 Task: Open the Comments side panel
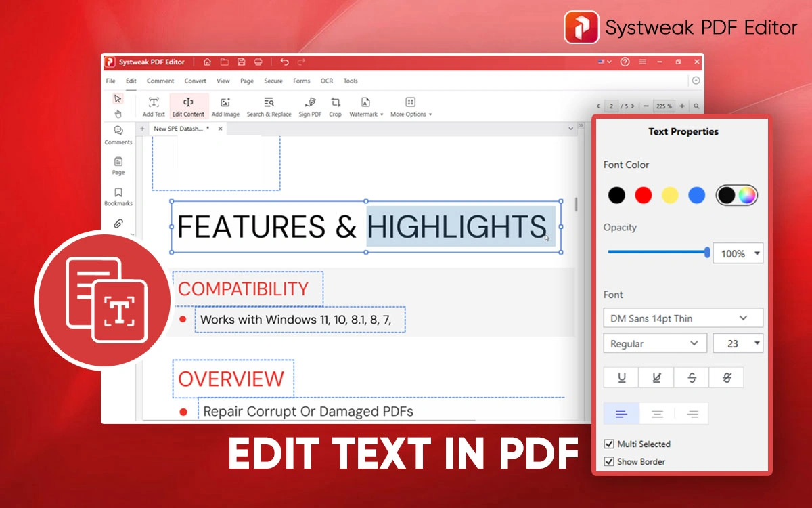pos(118,135)
